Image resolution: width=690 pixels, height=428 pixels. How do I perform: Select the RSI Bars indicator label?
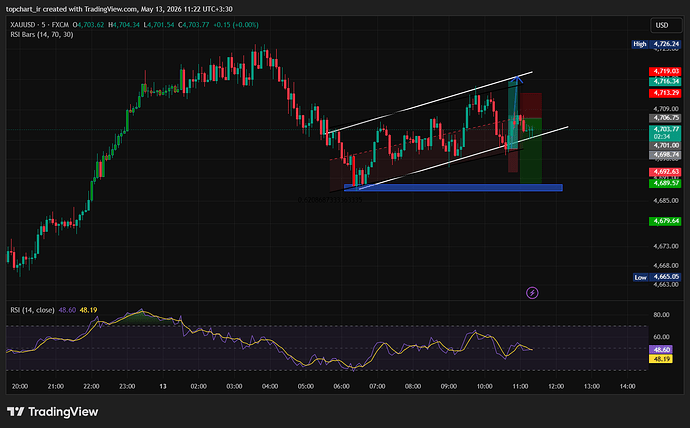click(x=42, y=34)
